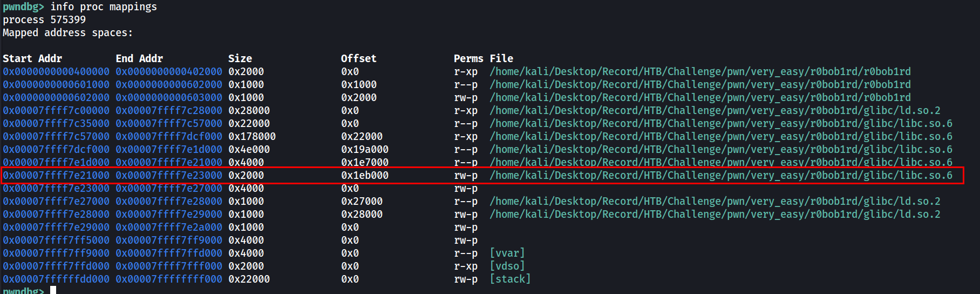Click the "Mapped address spaces:" line

tap(67, 33)
